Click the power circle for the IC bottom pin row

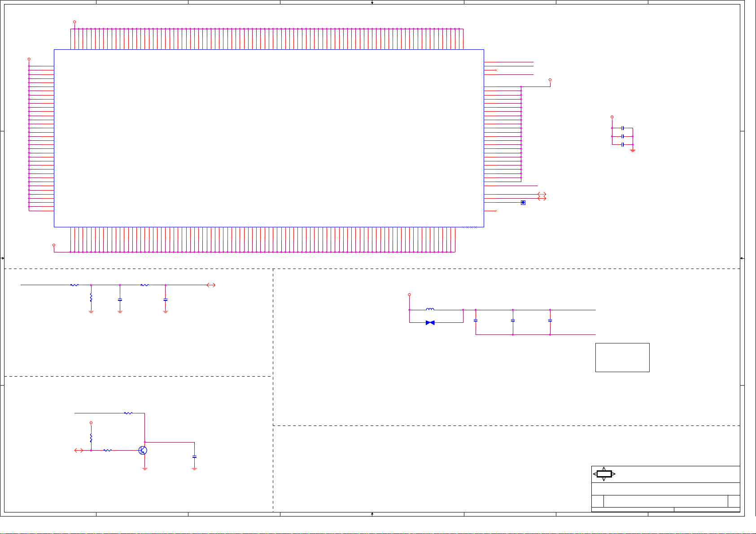[x=54, y=245]
